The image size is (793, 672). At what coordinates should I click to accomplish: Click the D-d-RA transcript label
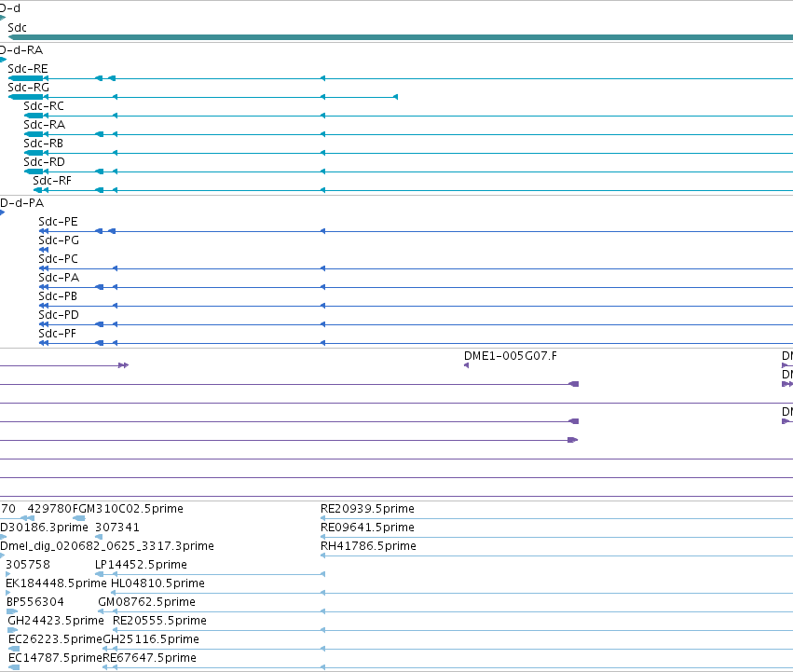pyautogui.click(x=21, y=50)
